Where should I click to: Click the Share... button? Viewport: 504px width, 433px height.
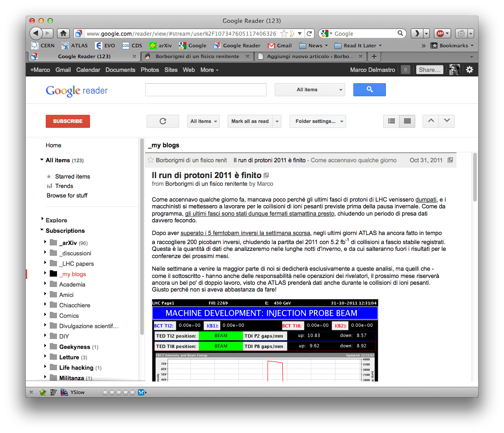click(x=430, y=70)
